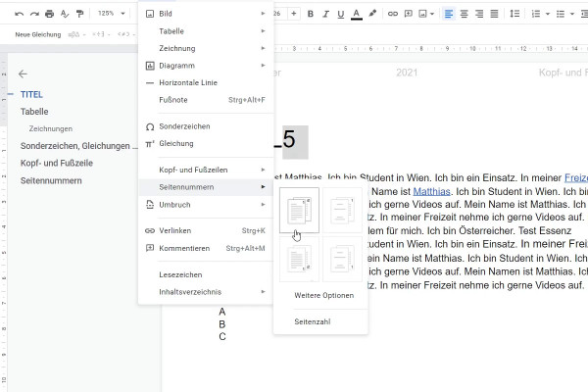Open Bild submenu
The height and width of the screenshot is (392, 588).
tap(206, 14)
